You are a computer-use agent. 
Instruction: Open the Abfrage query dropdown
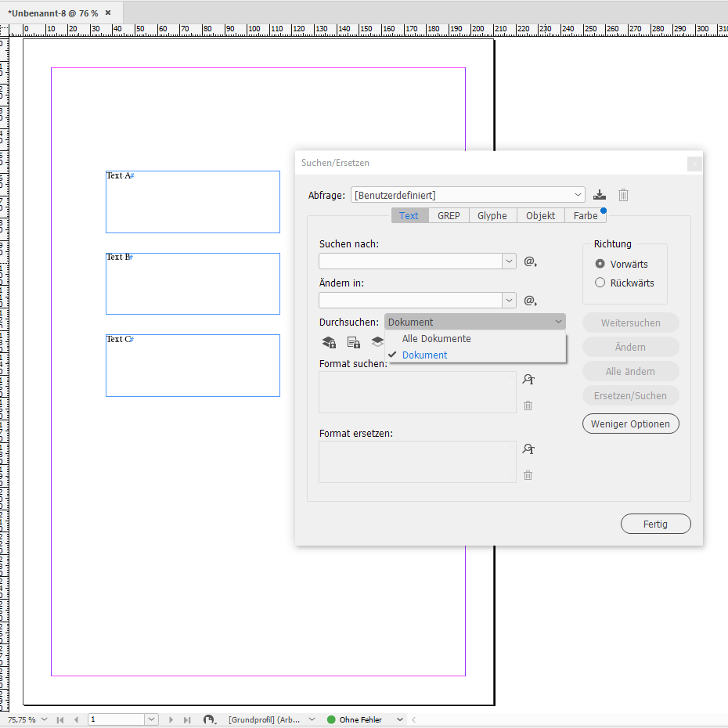pos(578,195)
